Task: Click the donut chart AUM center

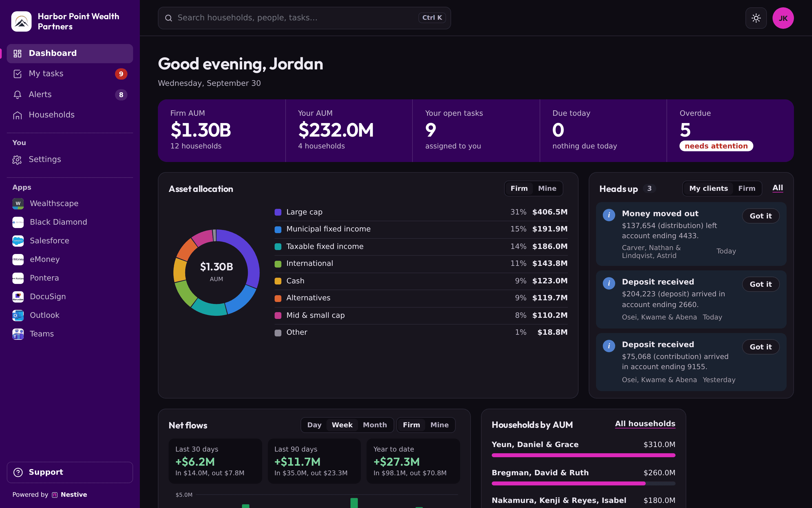Action: point(217,272)
